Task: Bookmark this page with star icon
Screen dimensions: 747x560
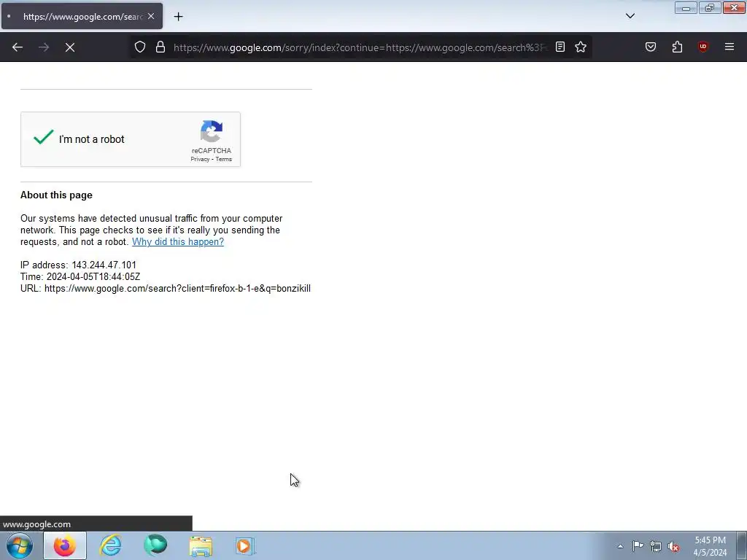Action: click(581, 47)
